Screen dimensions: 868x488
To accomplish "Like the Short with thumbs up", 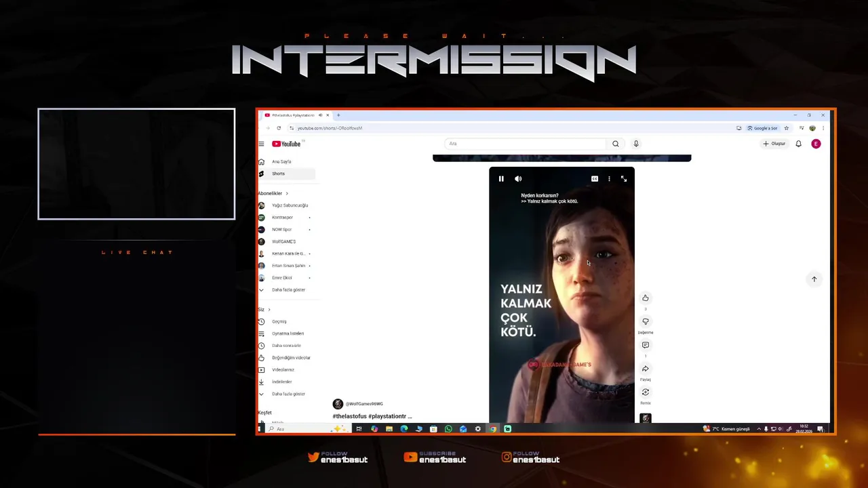I will (646, 298).
